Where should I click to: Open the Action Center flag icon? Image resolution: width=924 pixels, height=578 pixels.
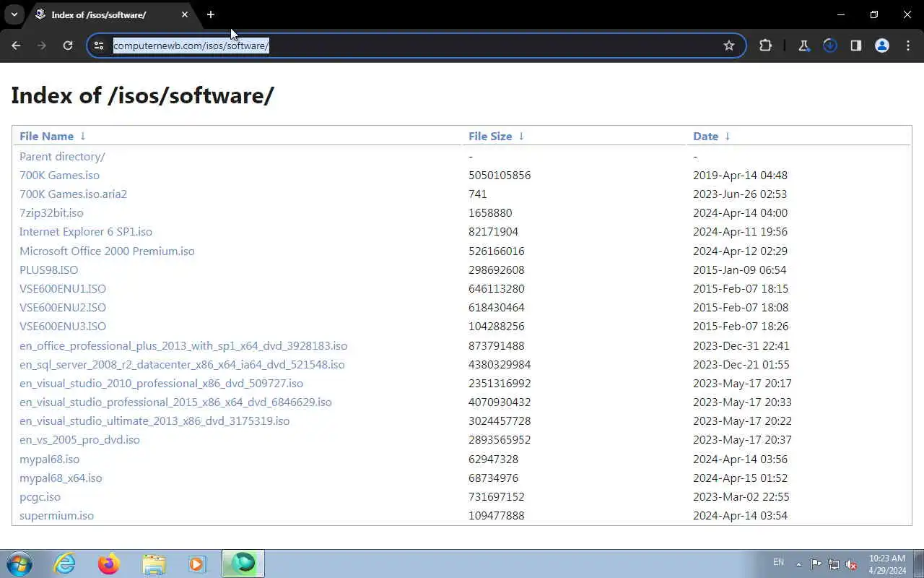click(816, 564)
